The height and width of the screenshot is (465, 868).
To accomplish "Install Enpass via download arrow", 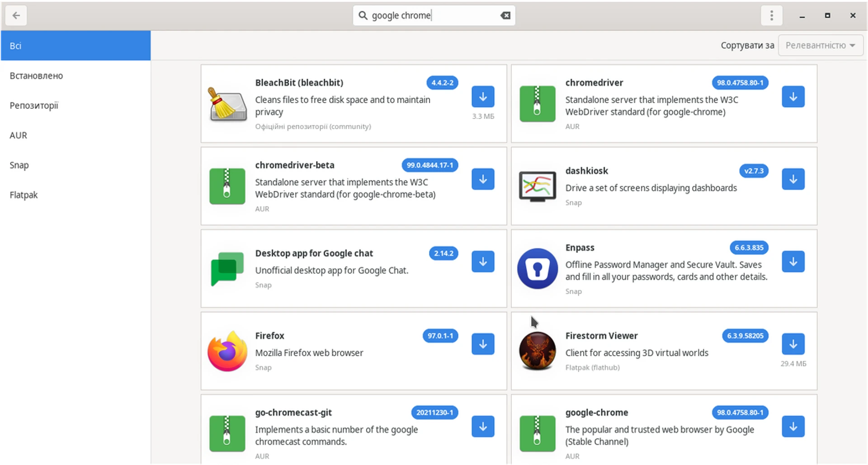I will coord(793,262).
